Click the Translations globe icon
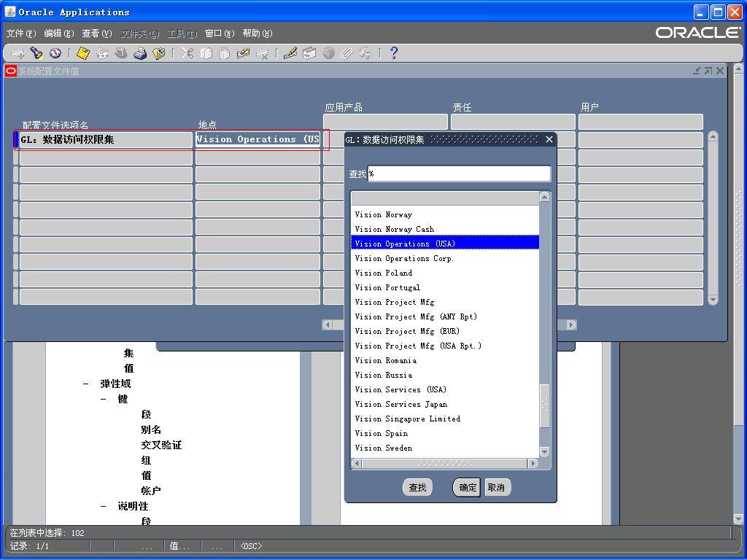Image resolution: width=747 pixels, height=560 pixels. coord(328,53)
